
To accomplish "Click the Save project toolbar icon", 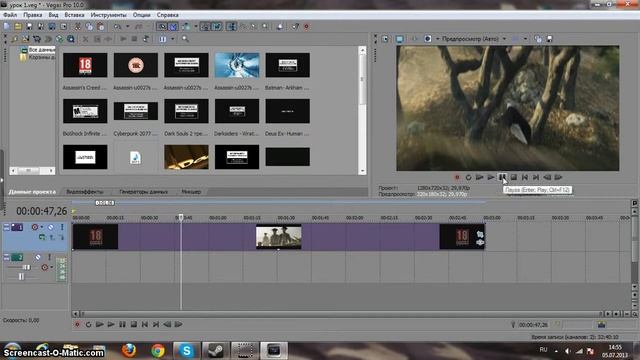I will 29,27.
